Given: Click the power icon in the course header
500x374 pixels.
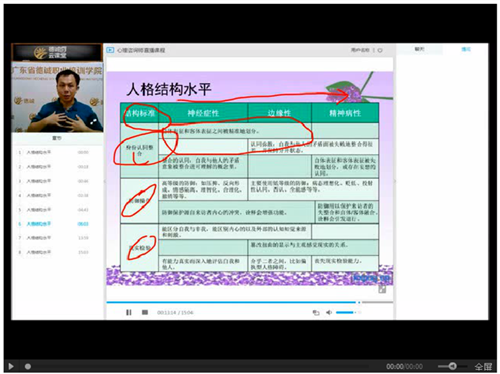Looking at the screenshot, I should (x=380, y=50).
